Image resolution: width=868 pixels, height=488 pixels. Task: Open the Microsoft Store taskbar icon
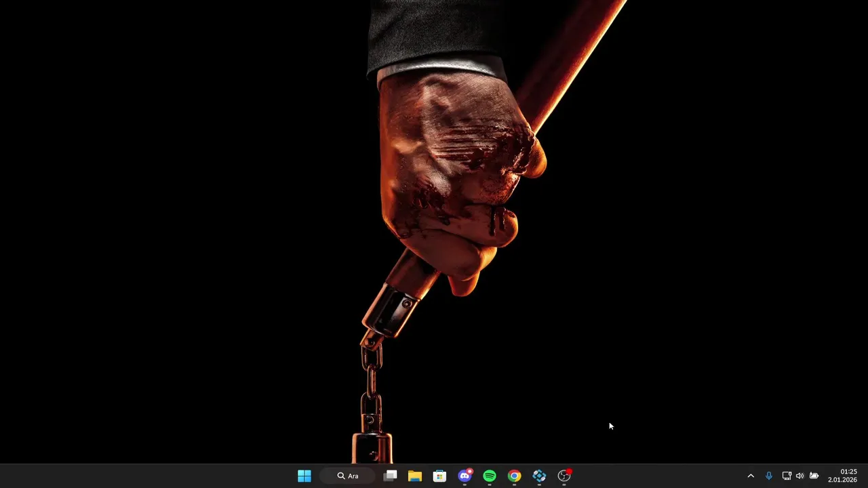pos(439,476)
